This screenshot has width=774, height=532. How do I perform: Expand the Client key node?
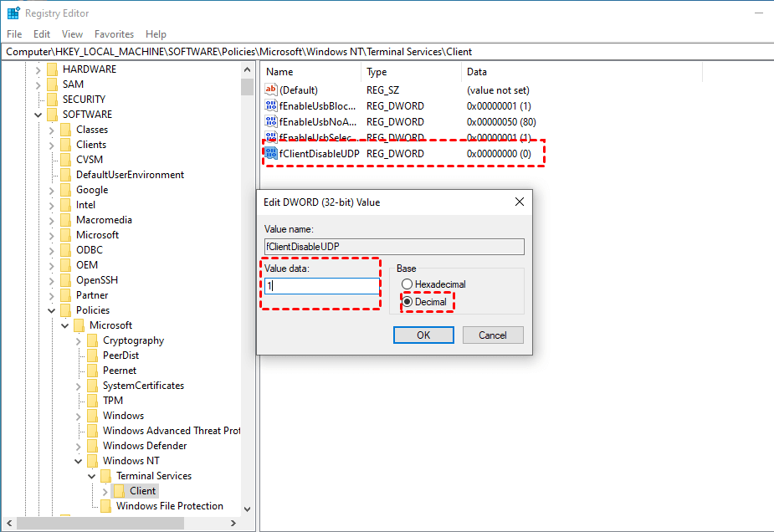pyautogui.click(x=105, y=491)
